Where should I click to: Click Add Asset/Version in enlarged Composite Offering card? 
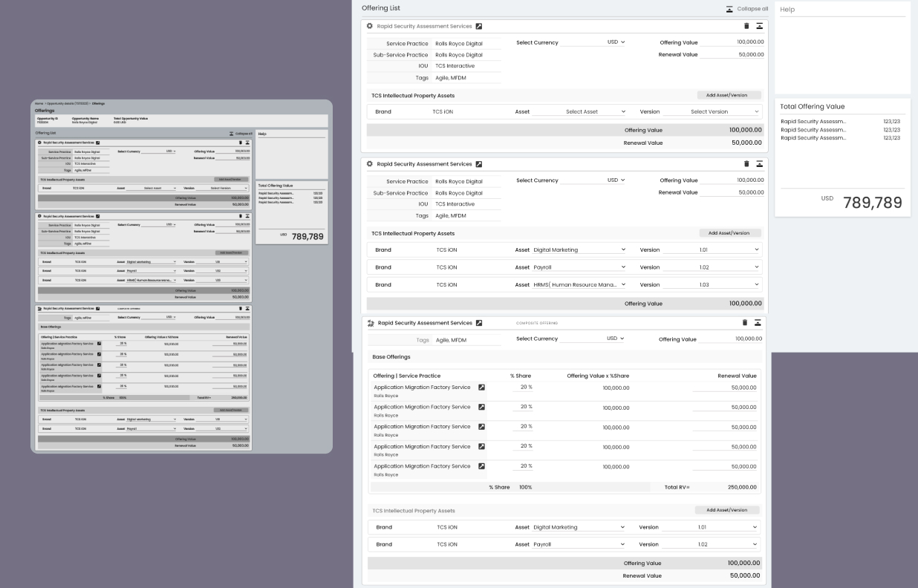(x=727, y=510)
